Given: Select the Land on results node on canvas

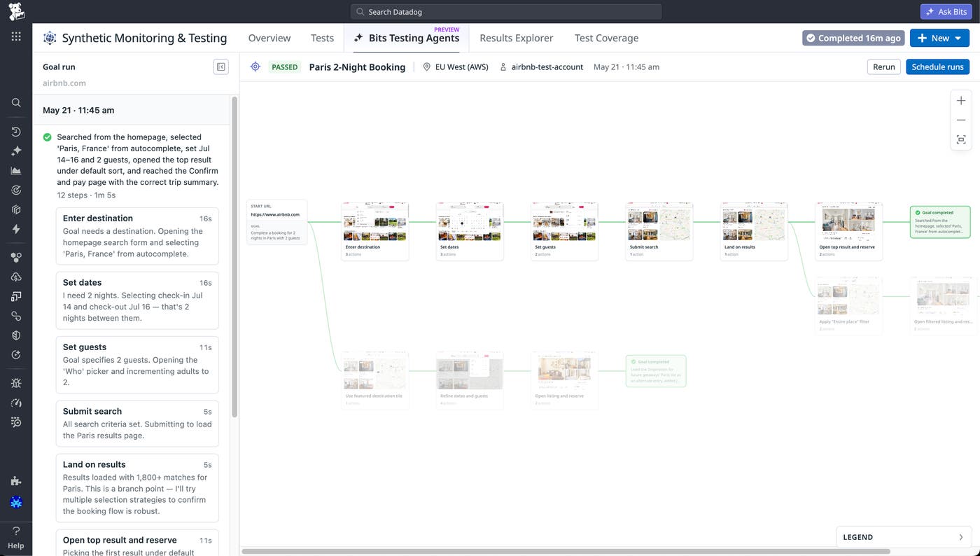Looking at the screenshot, I should click(x=754, y=231).
